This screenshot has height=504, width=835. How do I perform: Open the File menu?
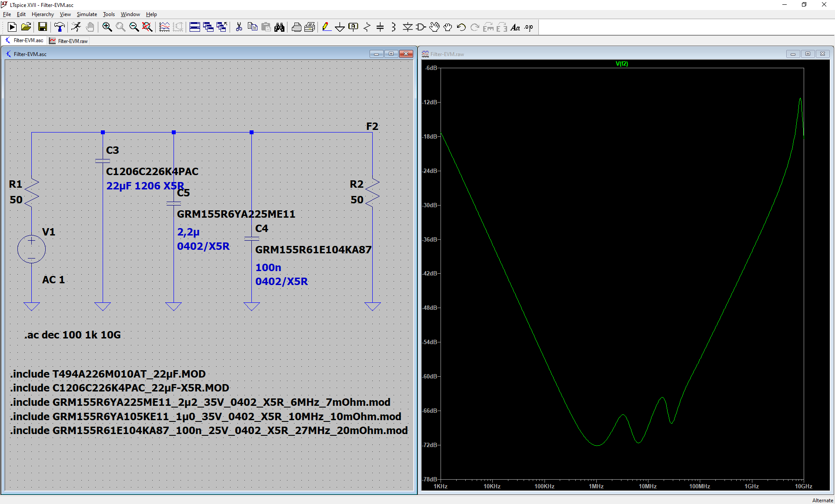coord(7,14)
